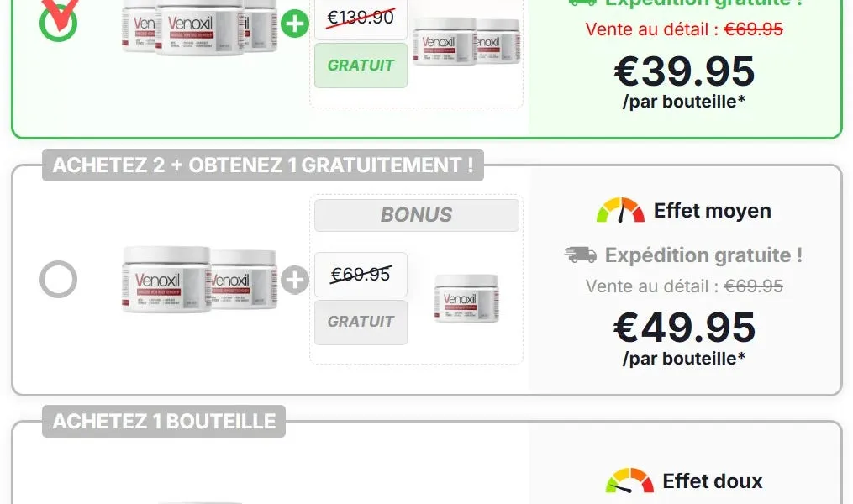Viewport: 853px width, 504px height.
Task: Click the gray GRATUIT button
Action: coord(361,322)
